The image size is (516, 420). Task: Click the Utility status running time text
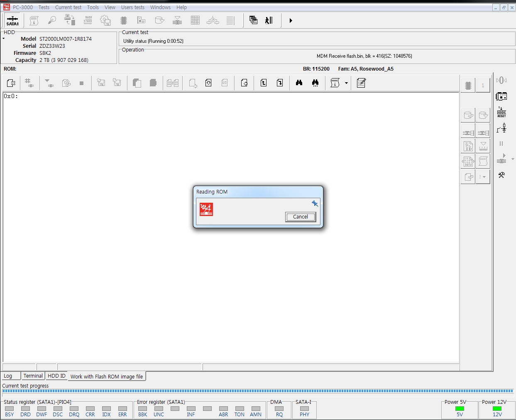153,41
